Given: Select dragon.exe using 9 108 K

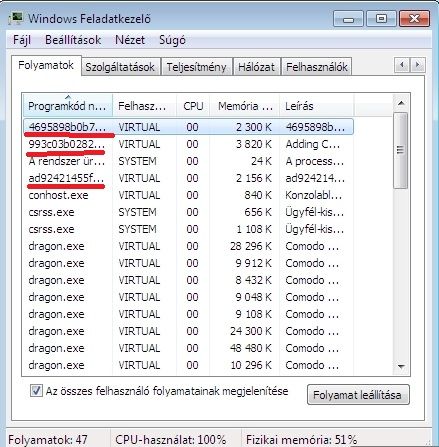Looking at the screenshot, I should click(x=188, y=314).
